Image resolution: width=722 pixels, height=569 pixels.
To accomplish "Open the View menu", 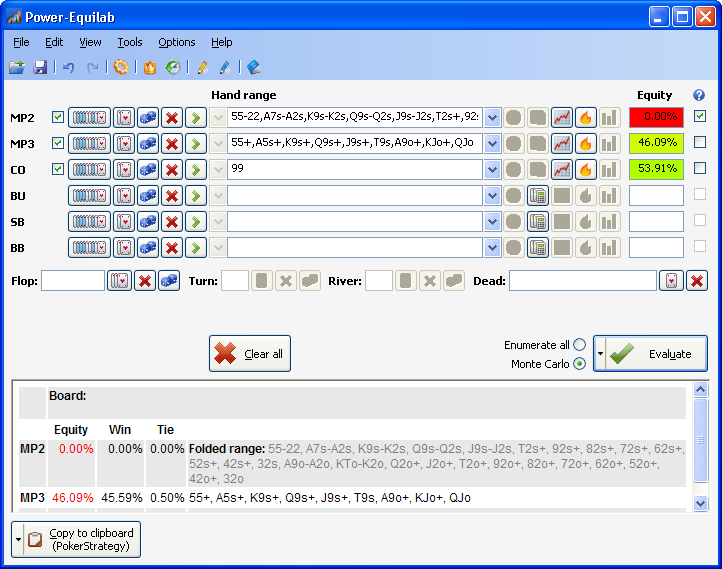I will 90,42.
